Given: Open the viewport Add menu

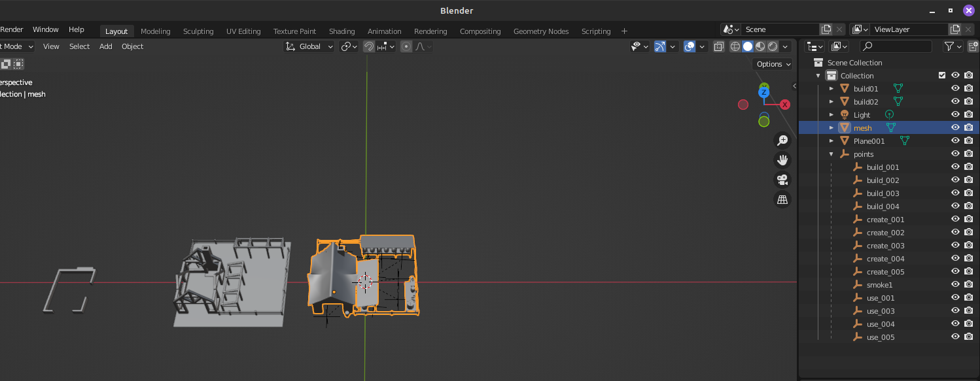Looking at the screenshot, I should coord(105,46).
